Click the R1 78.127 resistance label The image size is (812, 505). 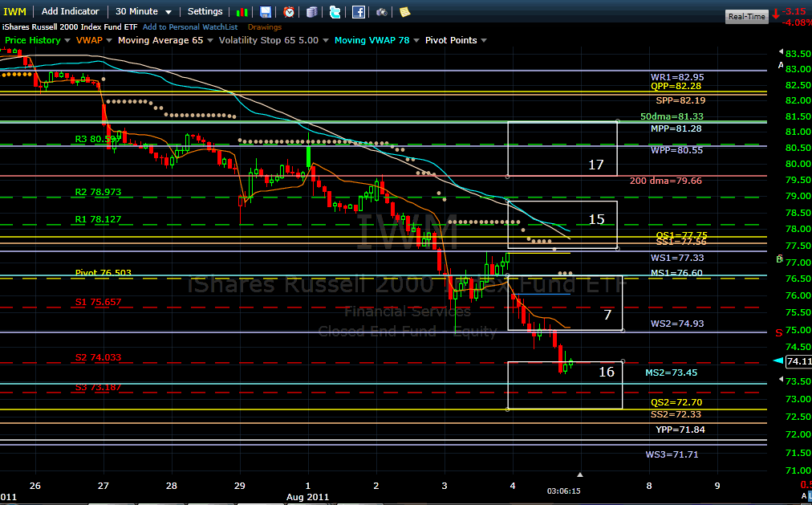tap(98, 220)
